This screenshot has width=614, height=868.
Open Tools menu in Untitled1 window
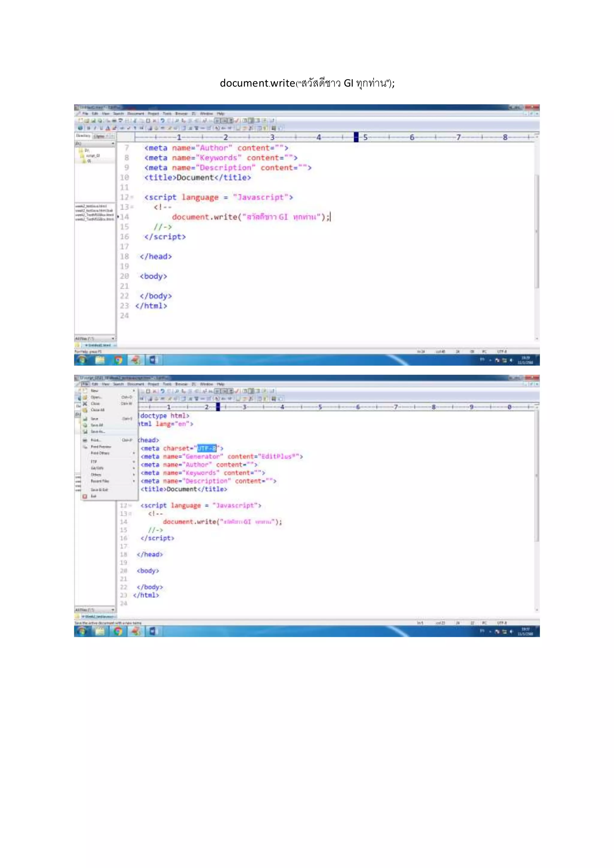[167, 113]
